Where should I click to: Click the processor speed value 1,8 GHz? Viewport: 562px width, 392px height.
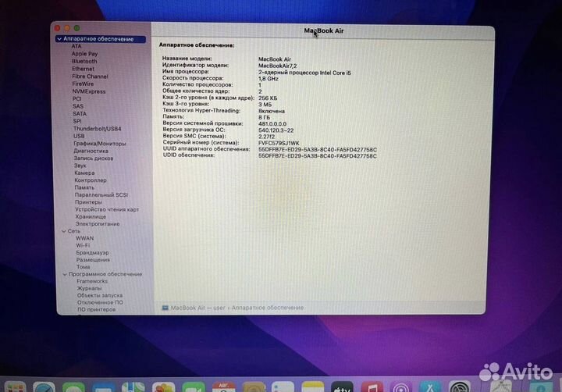(269, 79)
